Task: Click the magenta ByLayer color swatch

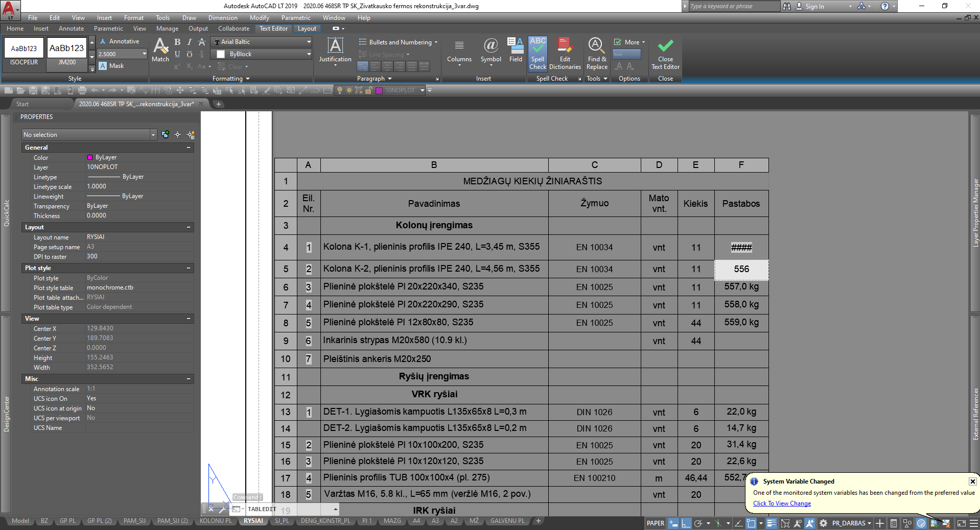Action: (90, 157)
